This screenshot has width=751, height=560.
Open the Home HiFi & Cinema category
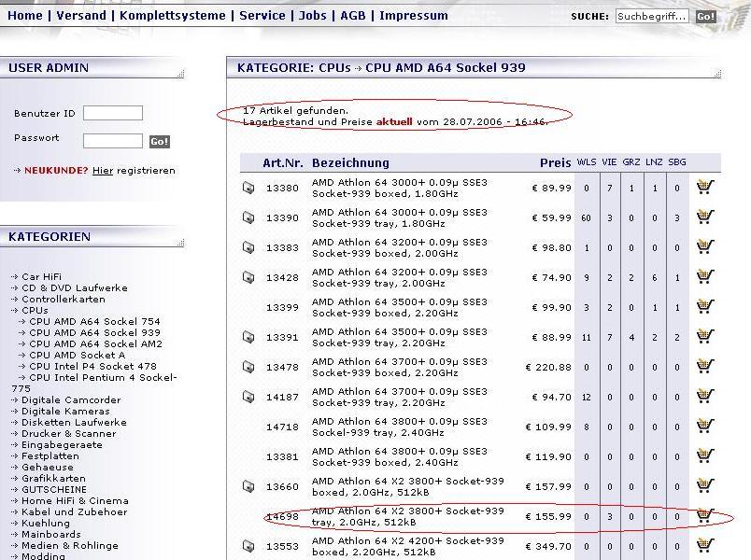tap(75, 500)
